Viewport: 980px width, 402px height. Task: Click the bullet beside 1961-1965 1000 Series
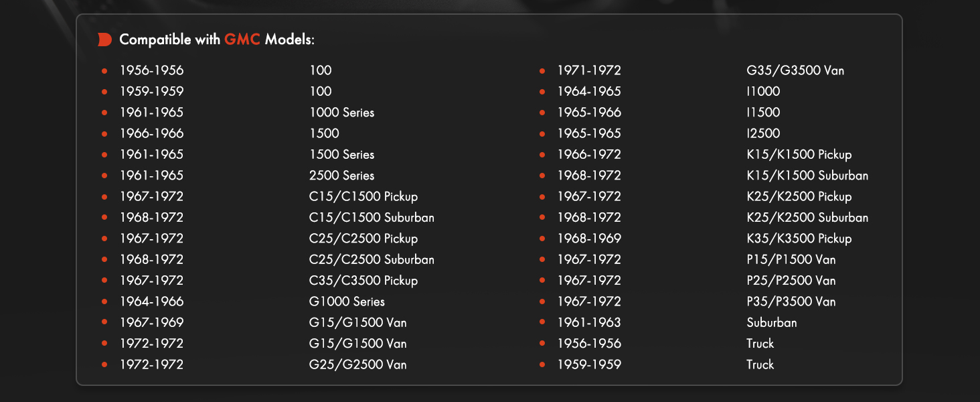(x=104, y=113)
